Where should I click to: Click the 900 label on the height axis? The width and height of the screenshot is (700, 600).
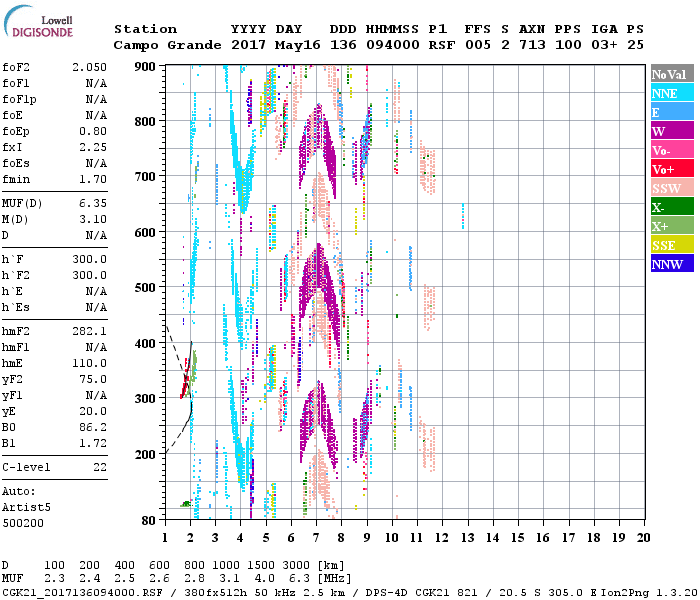pyautogui.click(x=146, y=66)
